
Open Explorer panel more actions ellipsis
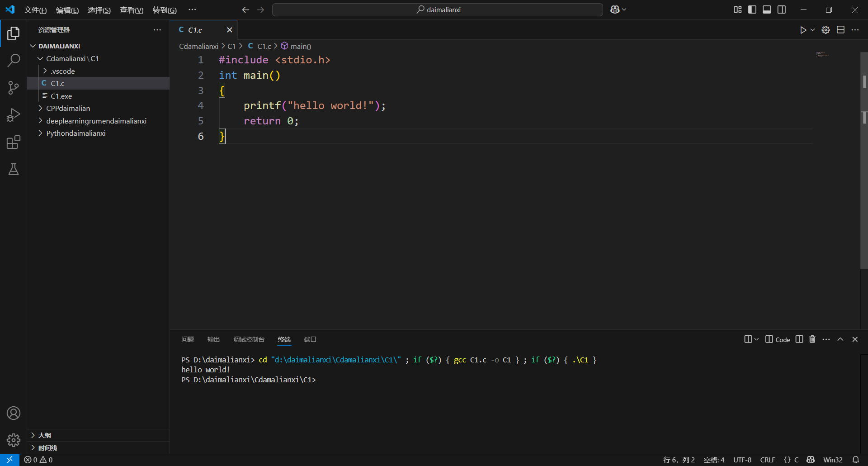157,30
